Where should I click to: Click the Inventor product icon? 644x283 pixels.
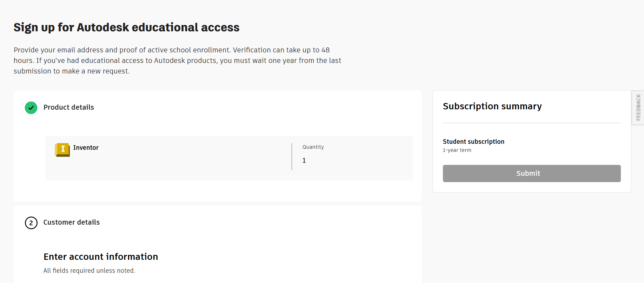point(62,149)
